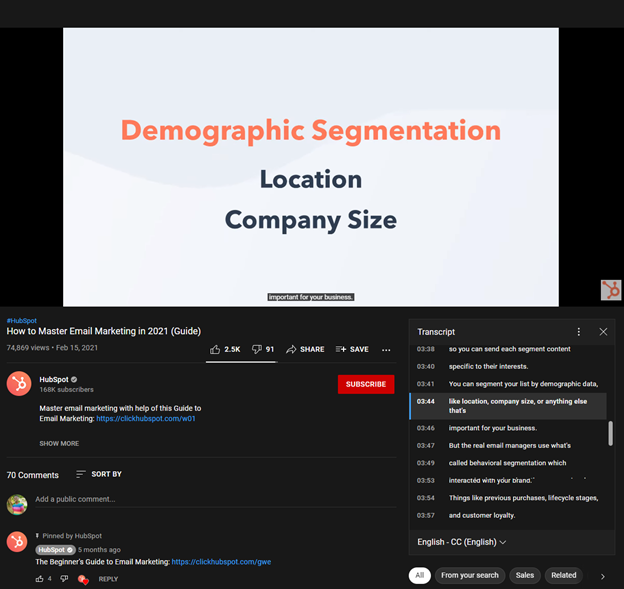
Task: Open clickhubspot.com/gwe link in pinned comment
Action: click(221, 562)
